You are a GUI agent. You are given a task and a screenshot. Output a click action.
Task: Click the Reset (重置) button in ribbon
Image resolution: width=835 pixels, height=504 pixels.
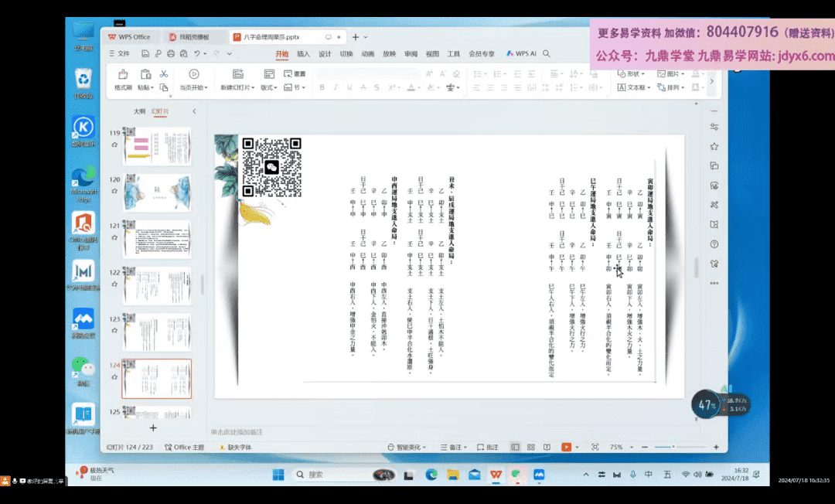click(x=295, y=73)
